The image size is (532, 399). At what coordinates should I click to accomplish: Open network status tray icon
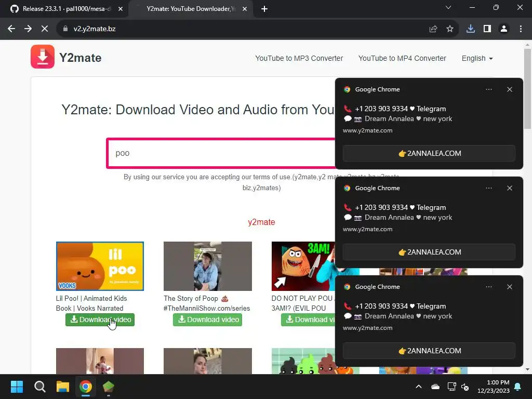point(451,387)
